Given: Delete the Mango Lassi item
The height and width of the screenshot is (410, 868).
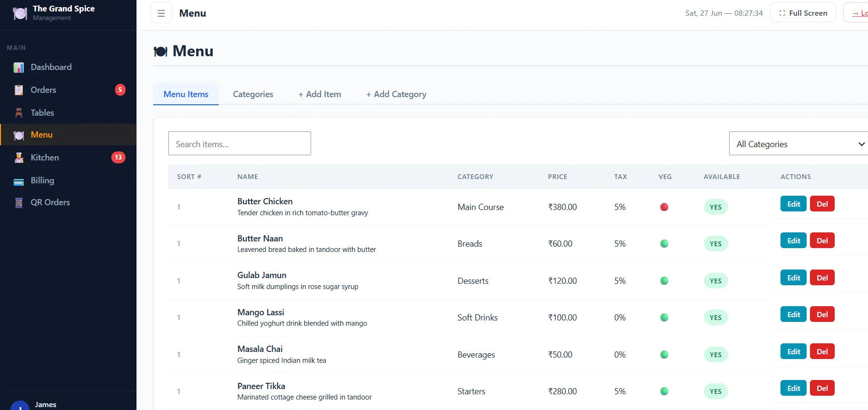Looking at the screenshot, I should 822,314.
